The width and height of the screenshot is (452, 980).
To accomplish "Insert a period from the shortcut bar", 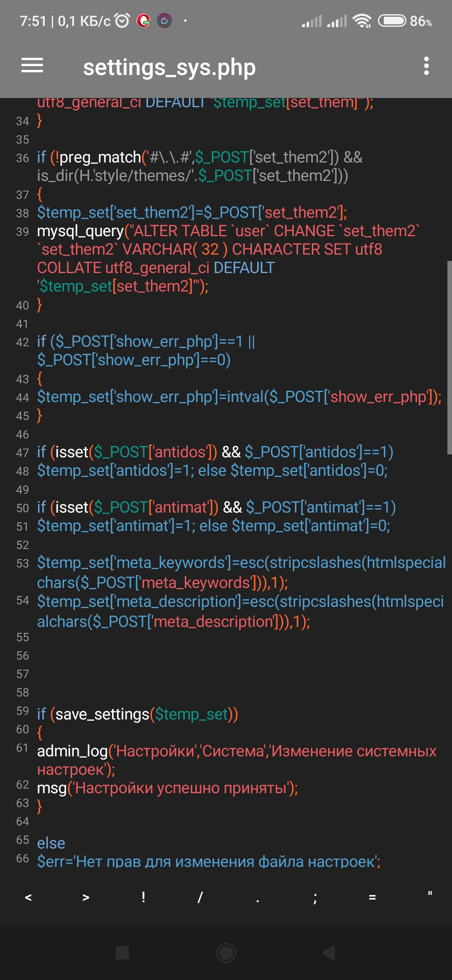I will pos(257,897).
